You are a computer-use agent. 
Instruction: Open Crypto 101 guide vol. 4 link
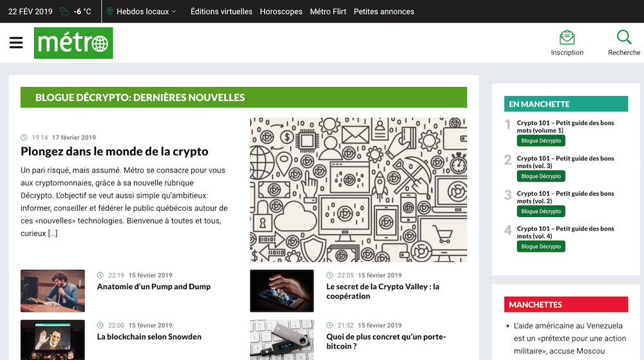point(565,232)
